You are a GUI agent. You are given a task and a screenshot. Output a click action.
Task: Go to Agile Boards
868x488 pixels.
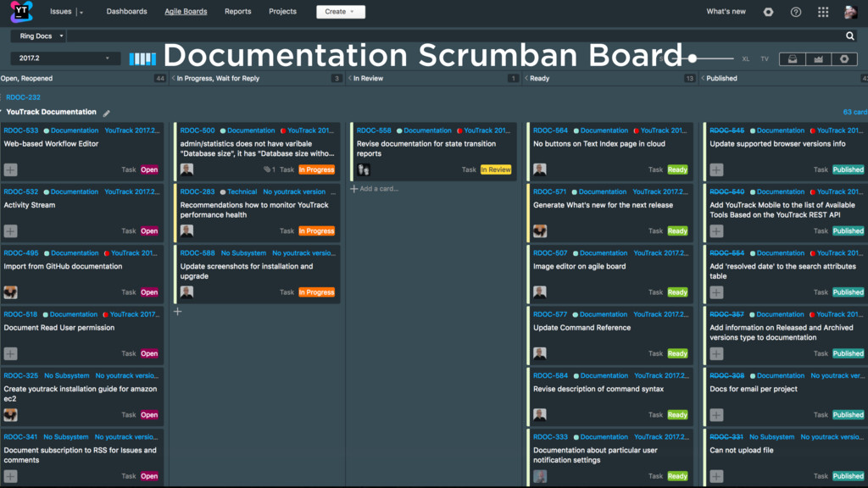[x=186, y=12]
